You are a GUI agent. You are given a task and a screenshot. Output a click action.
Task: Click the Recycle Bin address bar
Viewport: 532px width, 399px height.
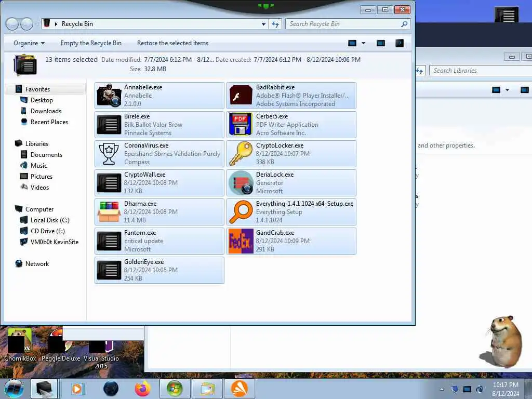155,24
